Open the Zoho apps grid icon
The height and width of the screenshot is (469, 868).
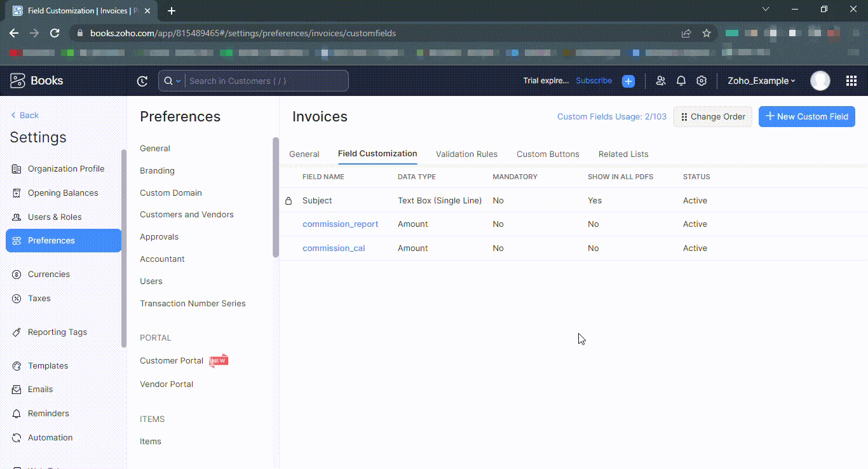851,81
